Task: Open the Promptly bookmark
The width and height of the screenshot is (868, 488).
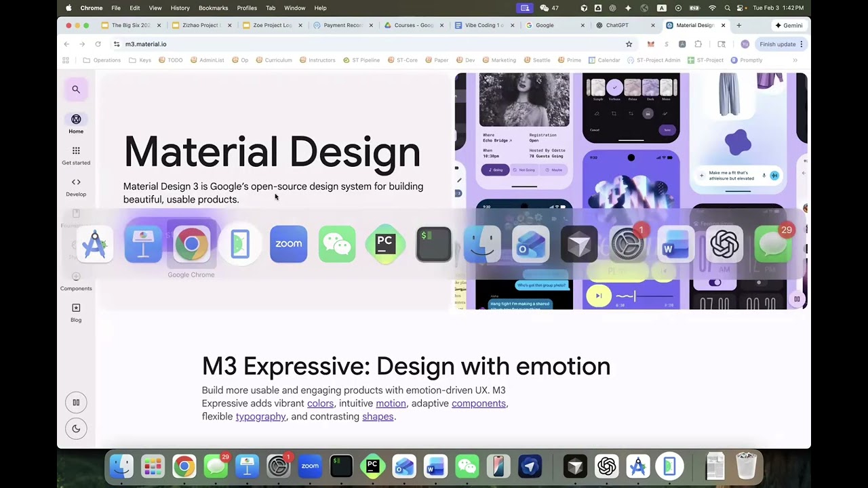Action: coord(747,60)
